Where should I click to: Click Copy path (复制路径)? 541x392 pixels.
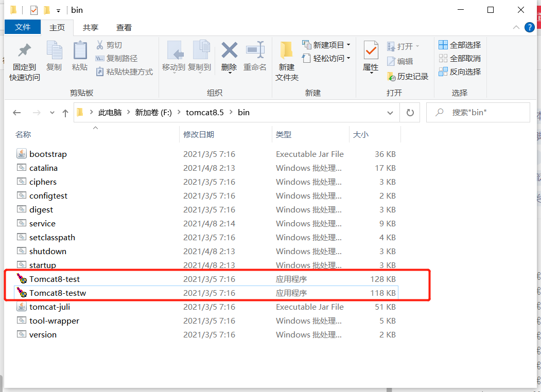pos(117,58)
